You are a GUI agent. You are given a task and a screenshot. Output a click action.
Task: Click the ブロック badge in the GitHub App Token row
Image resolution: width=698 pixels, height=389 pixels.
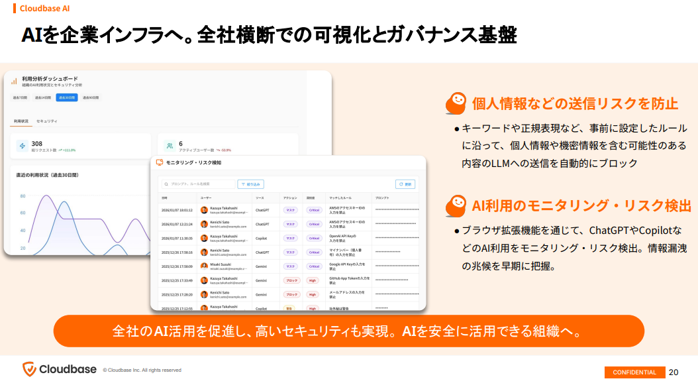coord(292,280)
